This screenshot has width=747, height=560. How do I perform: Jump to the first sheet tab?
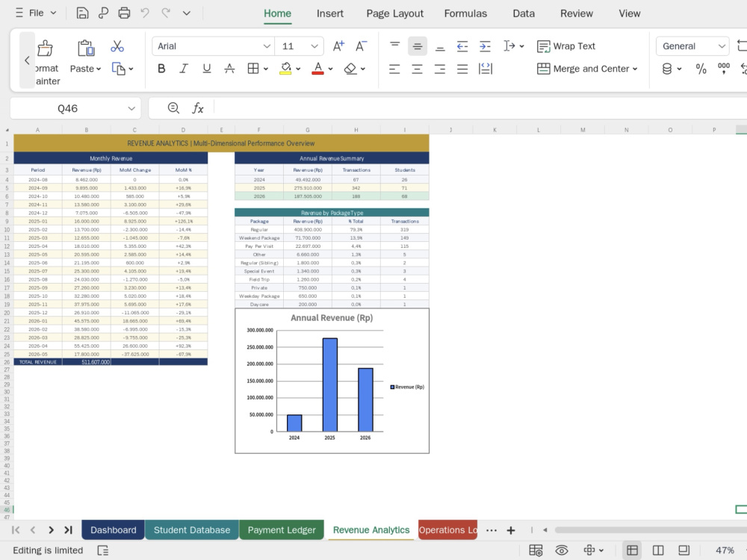pos(16,530)
